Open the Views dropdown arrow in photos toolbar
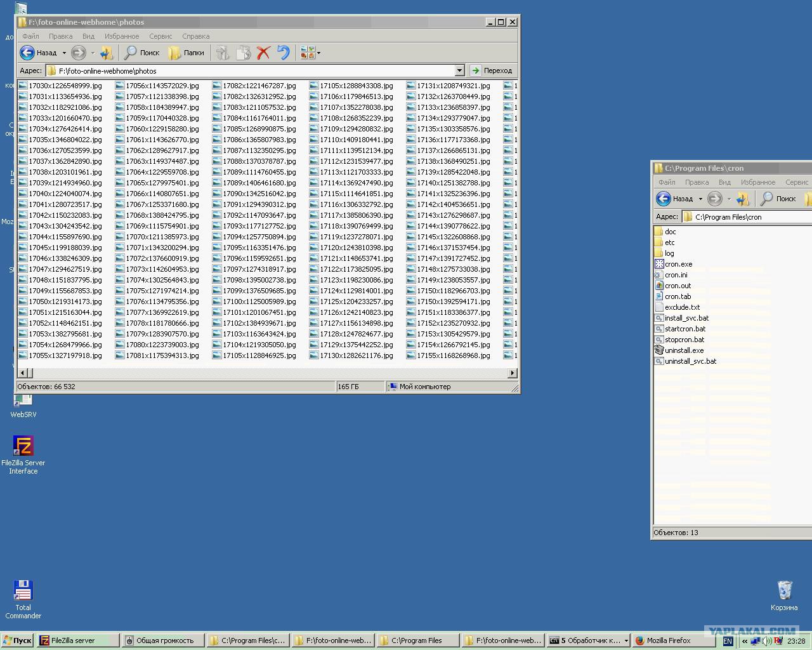The image size is (812, 650). (x=318, y=53)
